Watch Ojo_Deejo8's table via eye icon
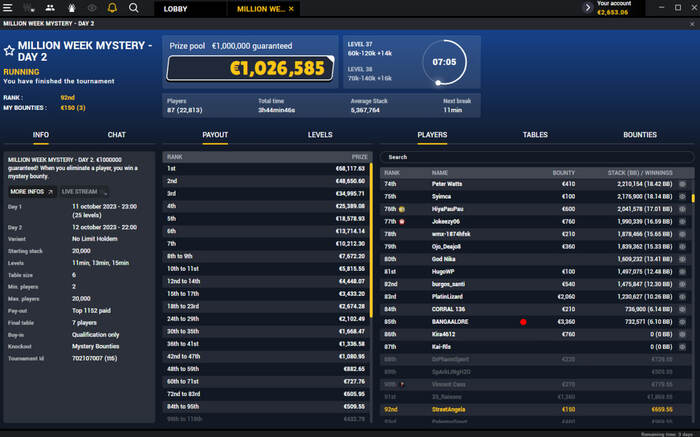Viewport: 700px width, 437px height. point(682,246)
